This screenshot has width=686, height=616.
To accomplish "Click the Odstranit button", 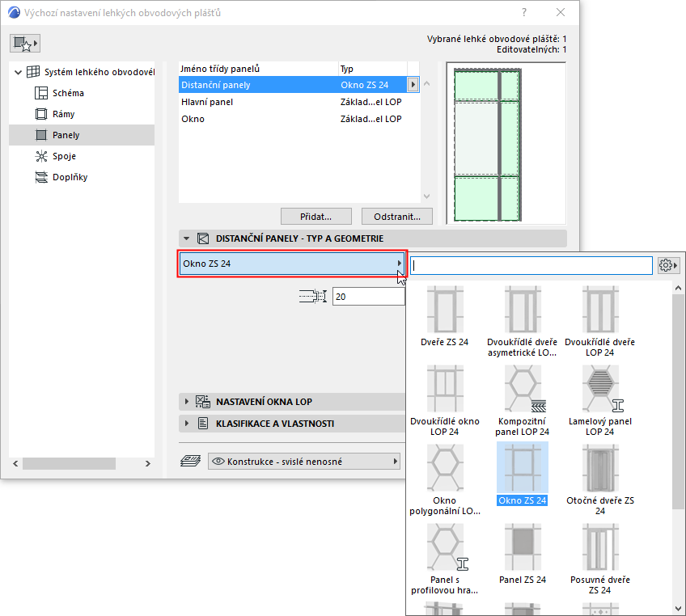I will 398,216.
